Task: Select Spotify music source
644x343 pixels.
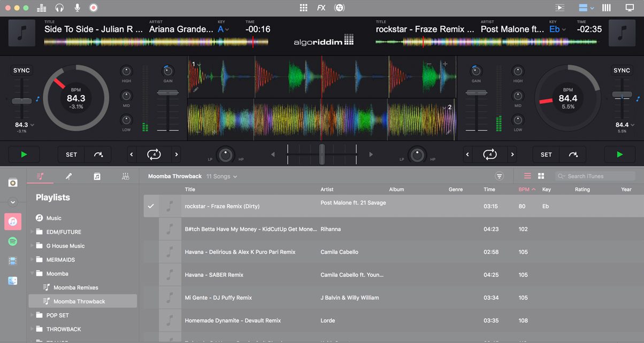Action: pyautogui.click(x=13, y=241)
